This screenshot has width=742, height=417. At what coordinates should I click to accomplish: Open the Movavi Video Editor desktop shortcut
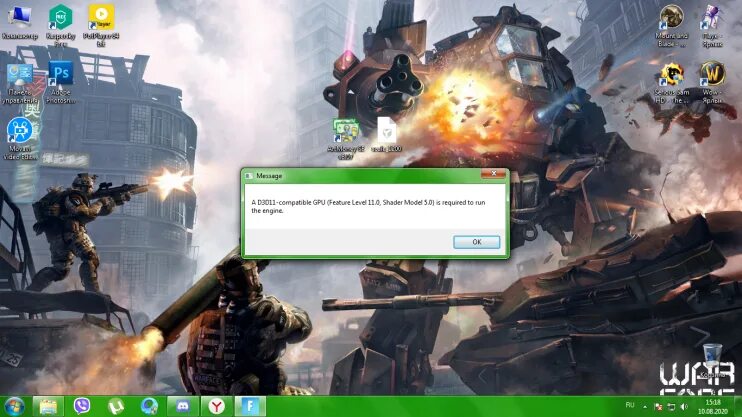pos(20,138)
